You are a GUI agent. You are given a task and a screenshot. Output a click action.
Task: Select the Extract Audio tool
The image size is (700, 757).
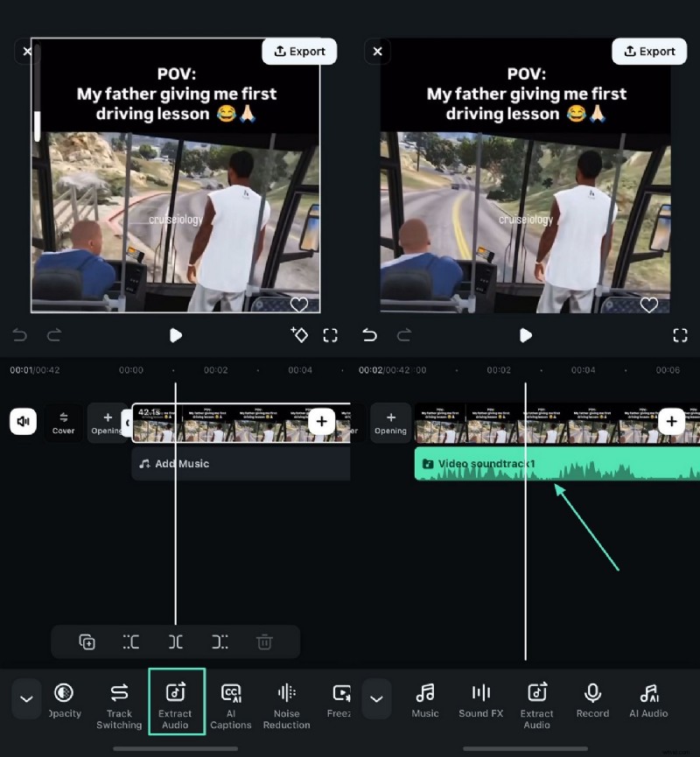pos(177,700)
